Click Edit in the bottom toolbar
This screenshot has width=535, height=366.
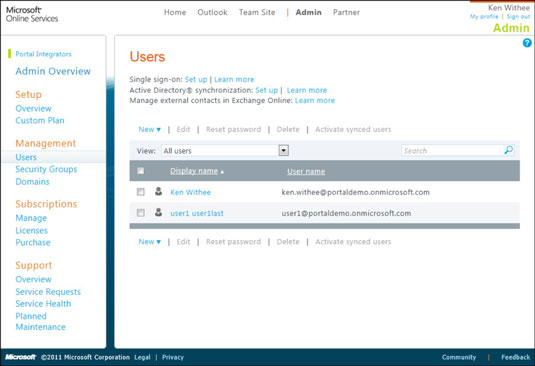tap(183, 242)
